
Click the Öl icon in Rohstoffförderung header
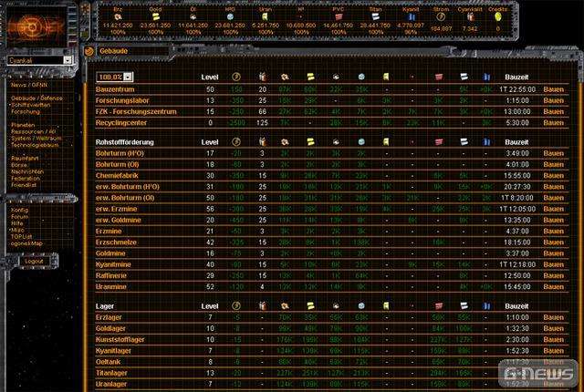click(336, 141)
